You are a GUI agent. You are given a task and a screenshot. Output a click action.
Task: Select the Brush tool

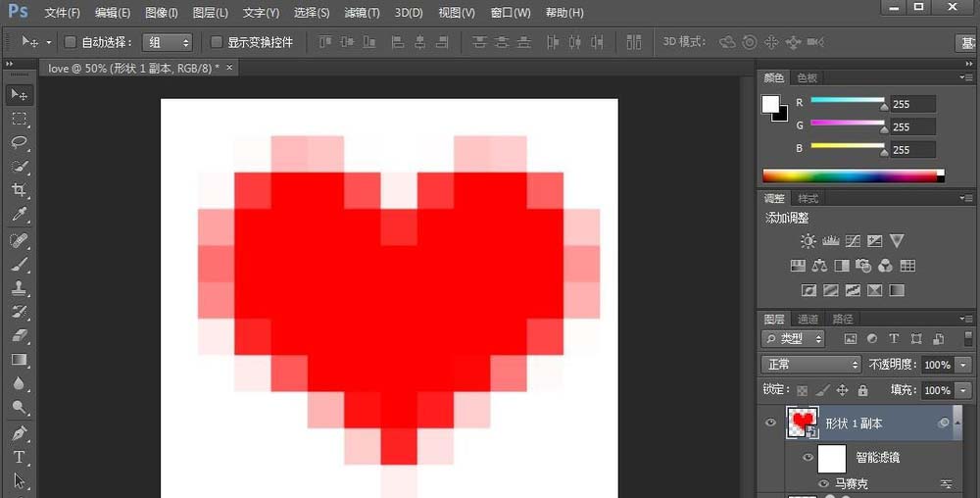pyautogui.click(x=20, y=264)
